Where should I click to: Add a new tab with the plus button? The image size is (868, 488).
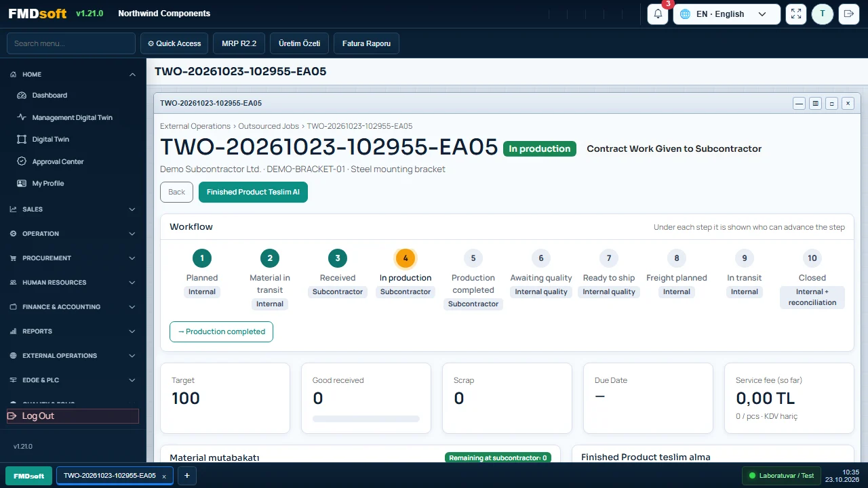pos(187,476)
